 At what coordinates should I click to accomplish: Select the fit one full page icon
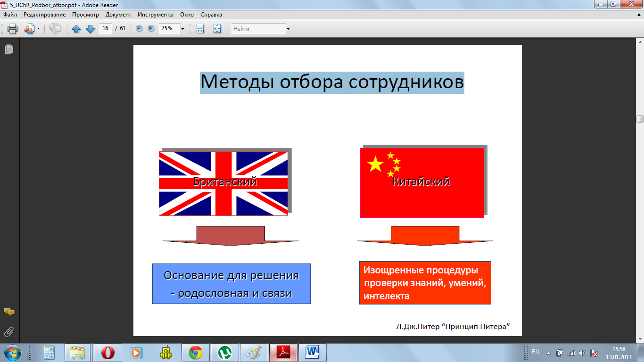click(217, 29)
